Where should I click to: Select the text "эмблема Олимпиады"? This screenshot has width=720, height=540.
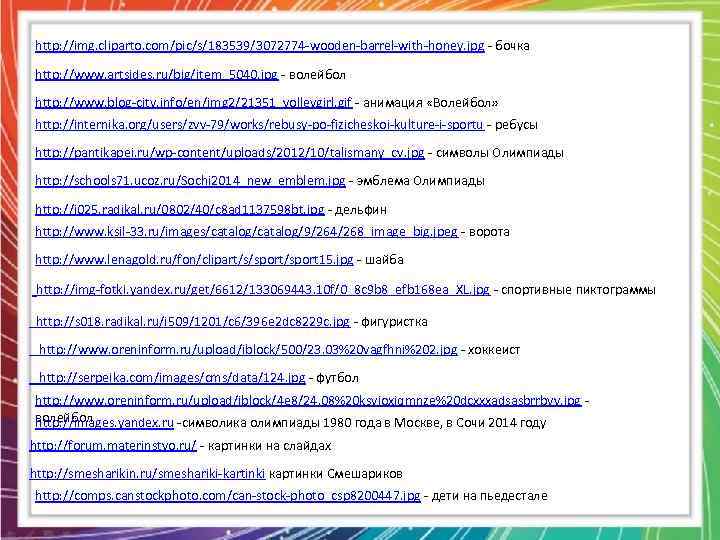pos(420,180)
